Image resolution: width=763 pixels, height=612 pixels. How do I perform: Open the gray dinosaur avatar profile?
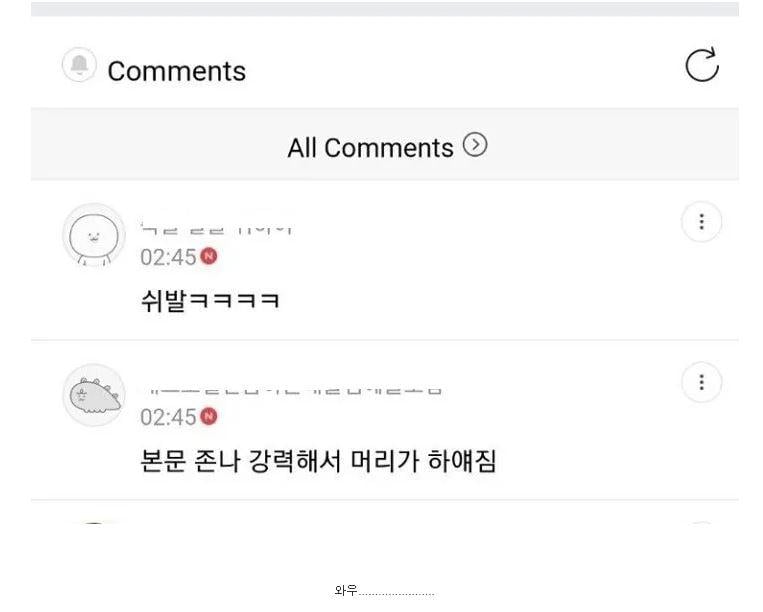click(93, 396)
